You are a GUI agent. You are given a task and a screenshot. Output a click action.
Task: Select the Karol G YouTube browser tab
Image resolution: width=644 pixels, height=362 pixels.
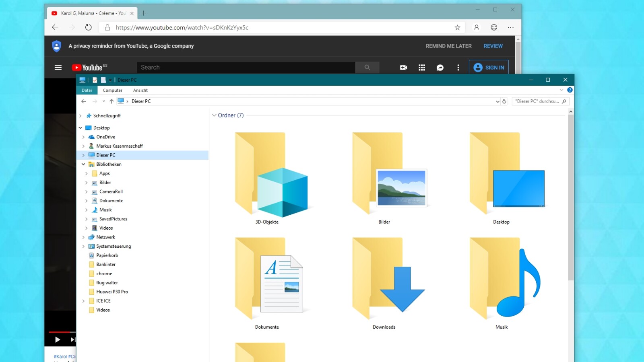click(x=92, y=13)
